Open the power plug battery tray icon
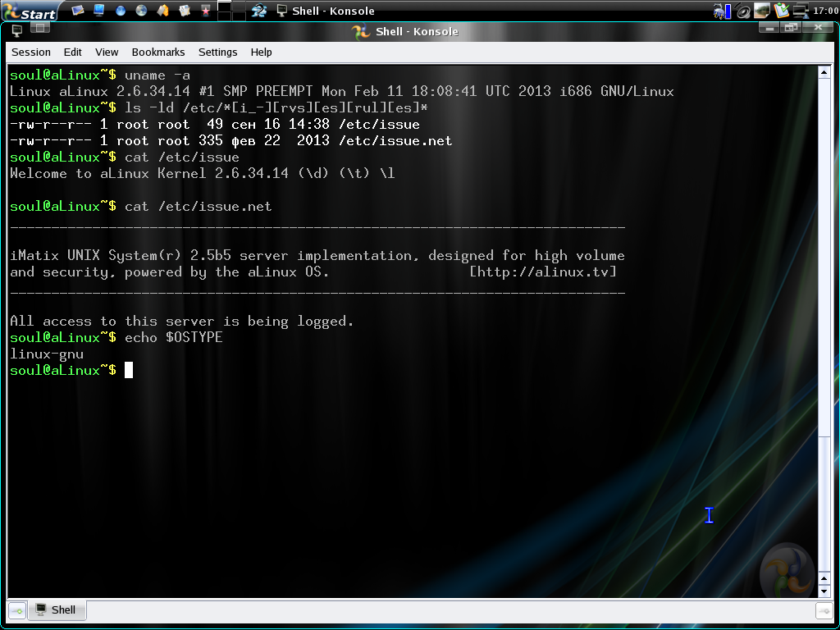This screenshot has height=630, width=840. tap(719, 11)
